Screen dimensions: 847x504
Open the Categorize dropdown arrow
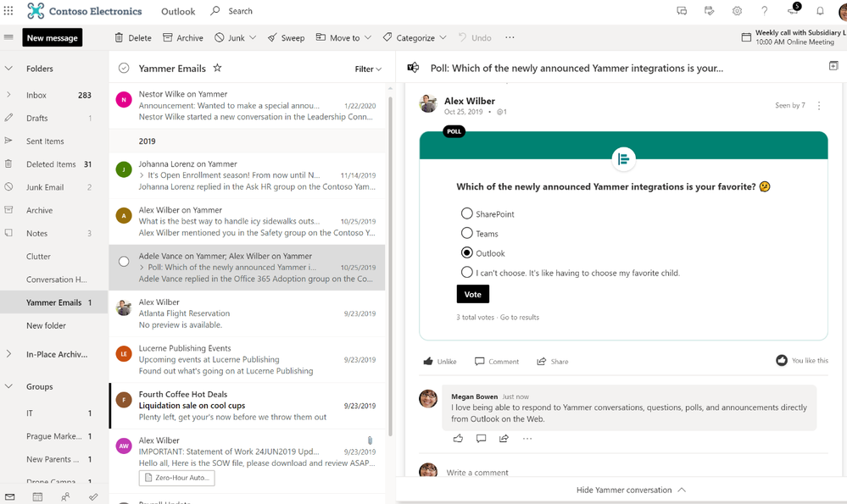coord(443,37)
